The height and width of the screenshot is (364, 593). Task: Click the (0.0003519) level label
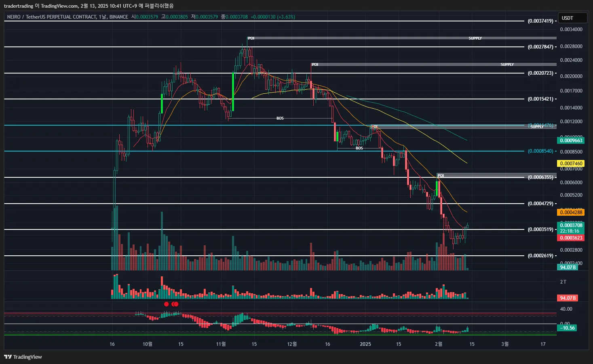point(540,229)
